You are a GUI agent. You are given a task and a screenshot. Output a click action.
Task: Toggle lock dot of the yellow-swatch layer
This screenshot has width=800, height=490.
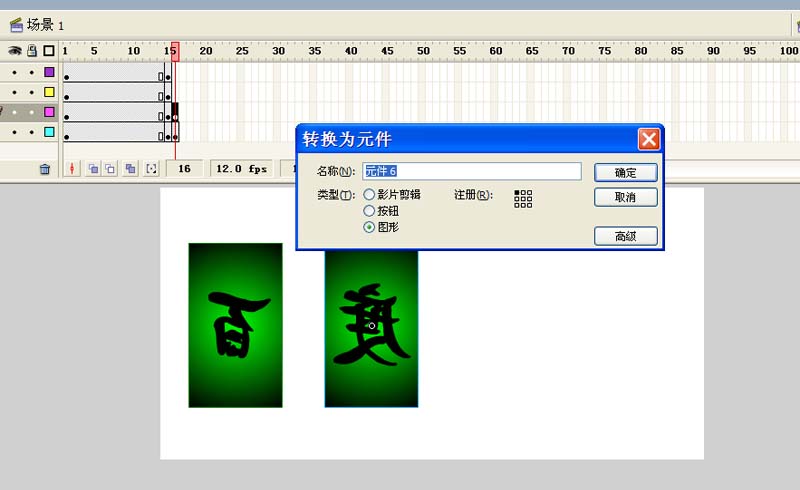tap(32, 92)
